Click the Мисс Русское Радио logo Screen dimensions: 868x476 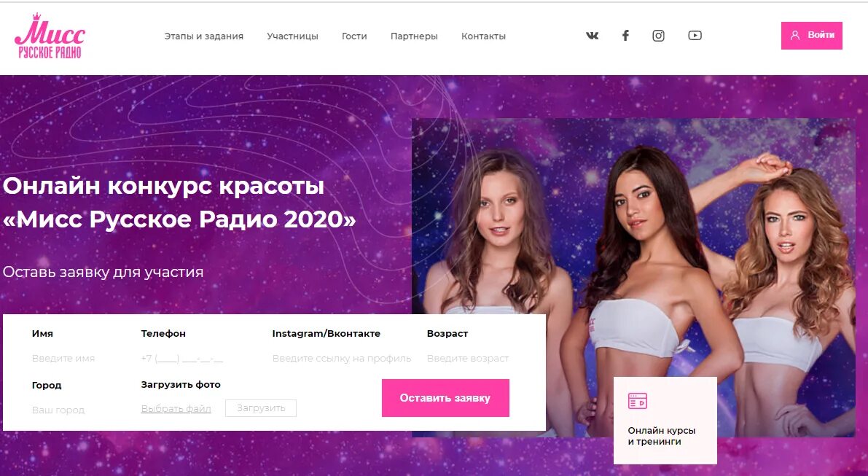tap(50, 36)
